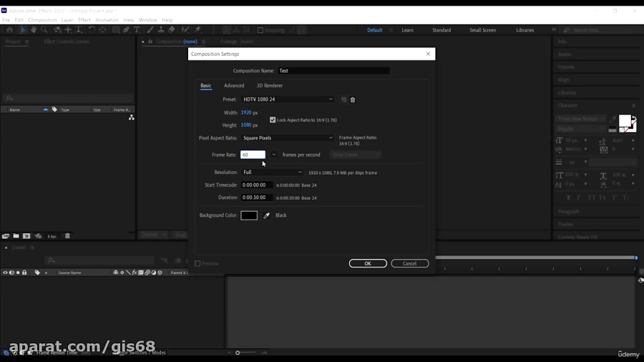Image resolution: width=644 pixels, height=362 pixels.
Task: Toggle the adjustment layer switch column
Action: coord(154,273)
